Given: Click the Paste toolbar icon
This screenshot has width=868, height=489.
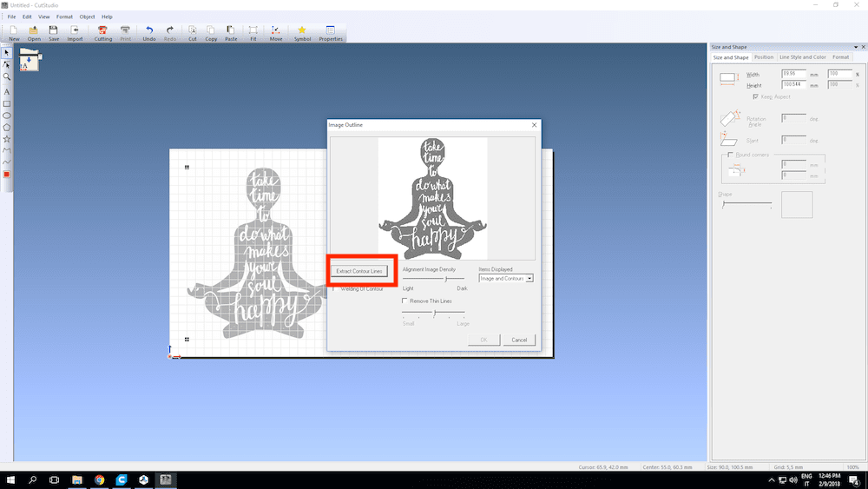Looking at the screenshot, I should [231, 33].
